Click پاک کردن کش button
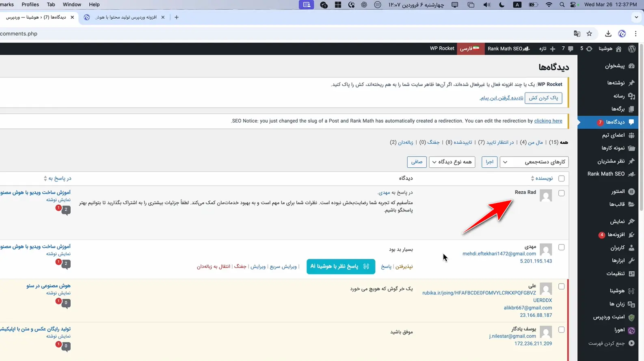The width and height of the screenshot is (644, 361). [543, 98]
